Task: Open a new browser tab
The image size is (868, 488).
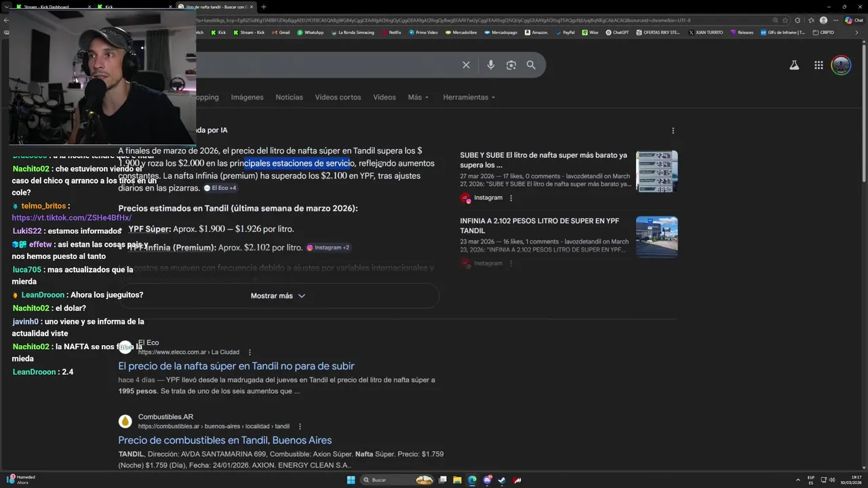Action: click(x=264, y=7)
